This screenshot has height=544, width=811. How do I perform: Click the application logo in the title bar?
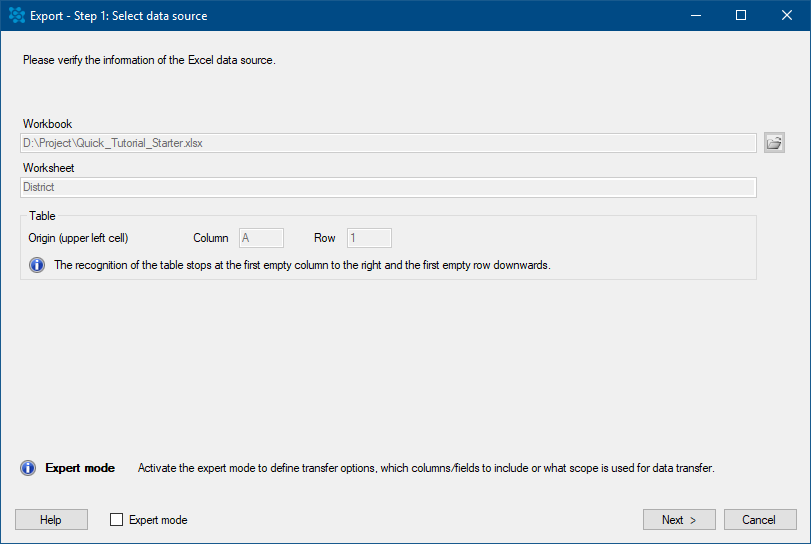17,16
